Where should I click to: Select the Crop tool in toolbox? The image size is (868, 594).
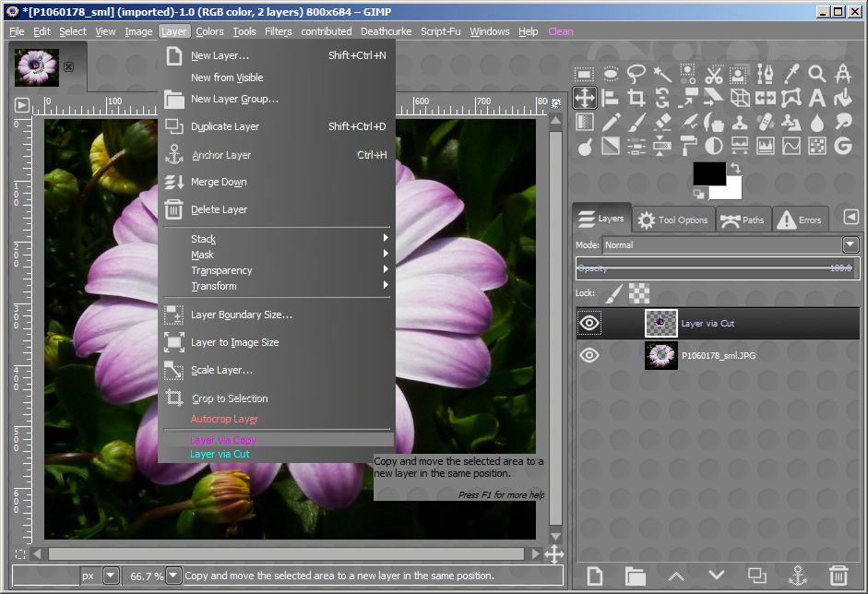(636, 98)
